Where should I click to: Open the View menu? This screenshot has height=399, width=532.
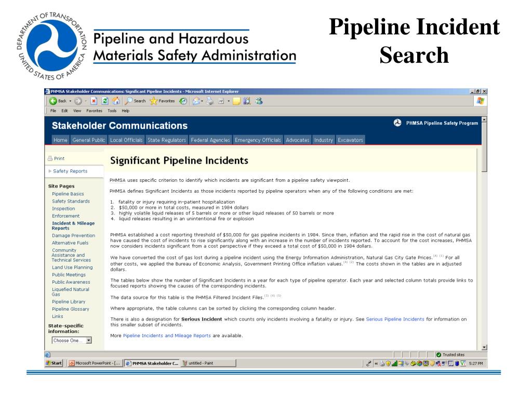[77, 111]
